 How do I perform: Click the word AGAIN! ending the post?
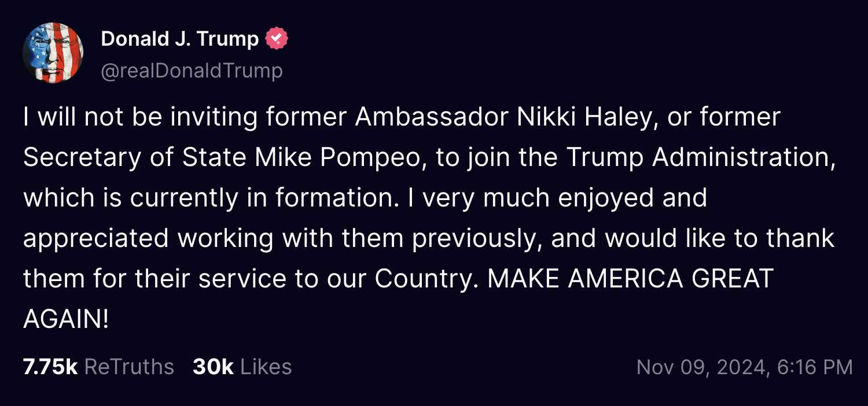tap(66, 319)
